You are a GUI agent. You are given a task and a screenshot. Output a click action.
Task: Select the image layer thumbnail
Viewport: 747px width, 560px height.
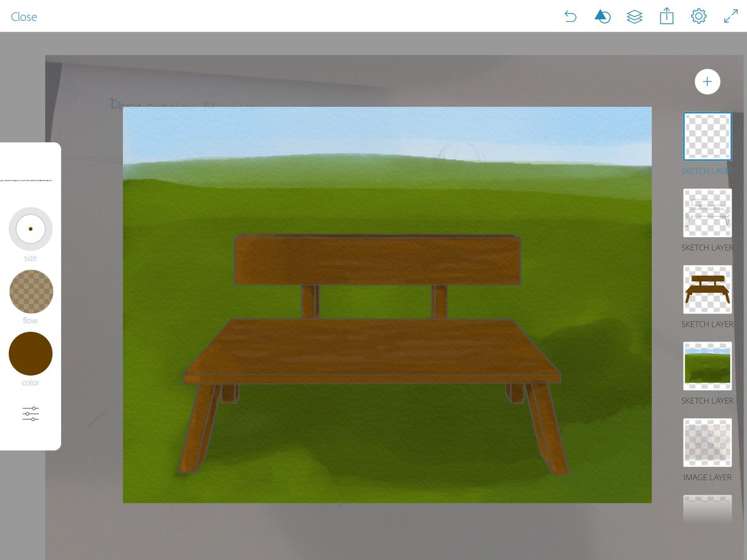pos(707,442)
